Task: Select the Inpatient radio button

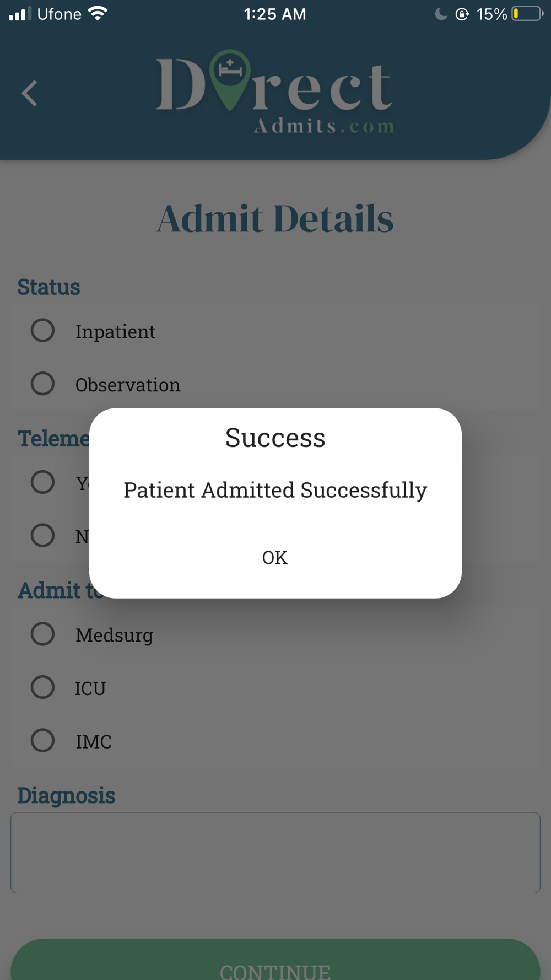Action: click(42, 330)
